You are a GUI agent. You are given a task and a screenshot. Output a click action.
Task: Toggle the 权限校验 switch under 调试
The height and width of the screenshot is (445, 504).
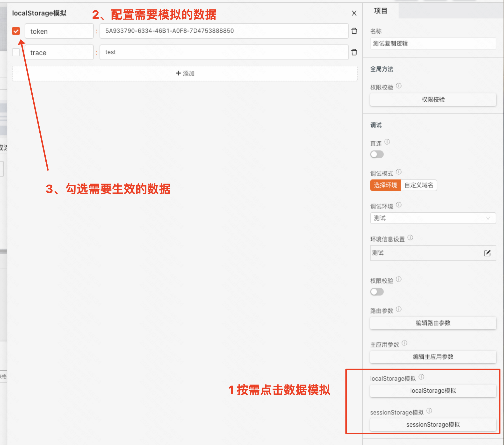coord(377,292)
